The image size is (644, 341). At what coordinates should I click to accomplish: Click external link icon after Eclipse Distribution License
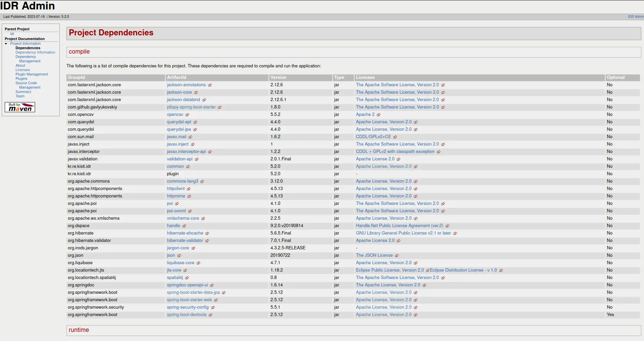[501, 271]
